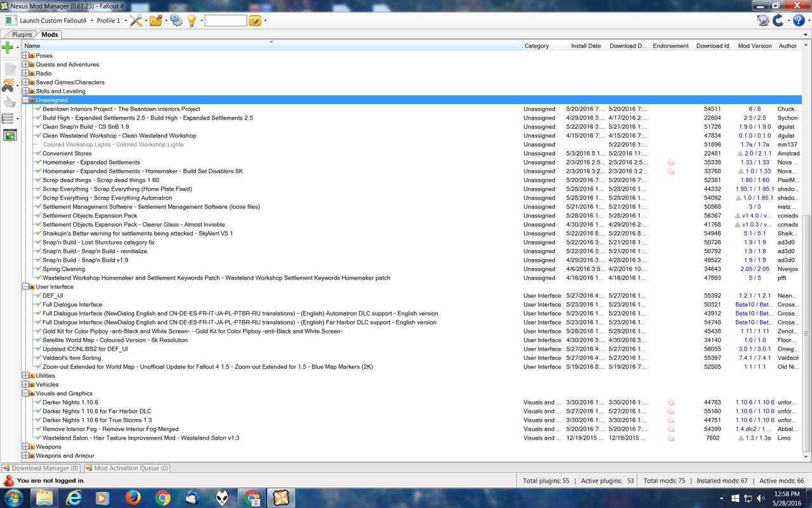Toggle the Darker Nights 1.10.6 checkmark

[39, 402]
